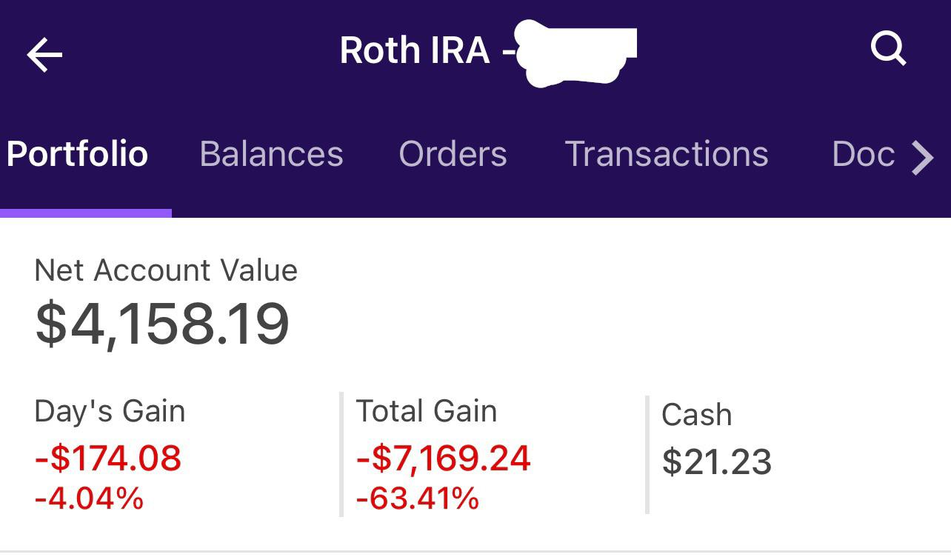
Task: Switch to the Balances tab
Action: [271, 154]
